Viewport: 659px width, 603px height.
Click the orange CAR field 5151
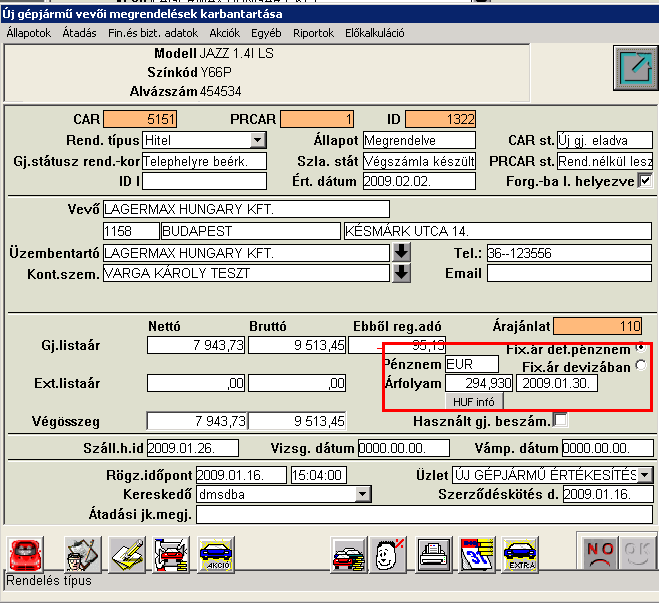pos(140,119)
